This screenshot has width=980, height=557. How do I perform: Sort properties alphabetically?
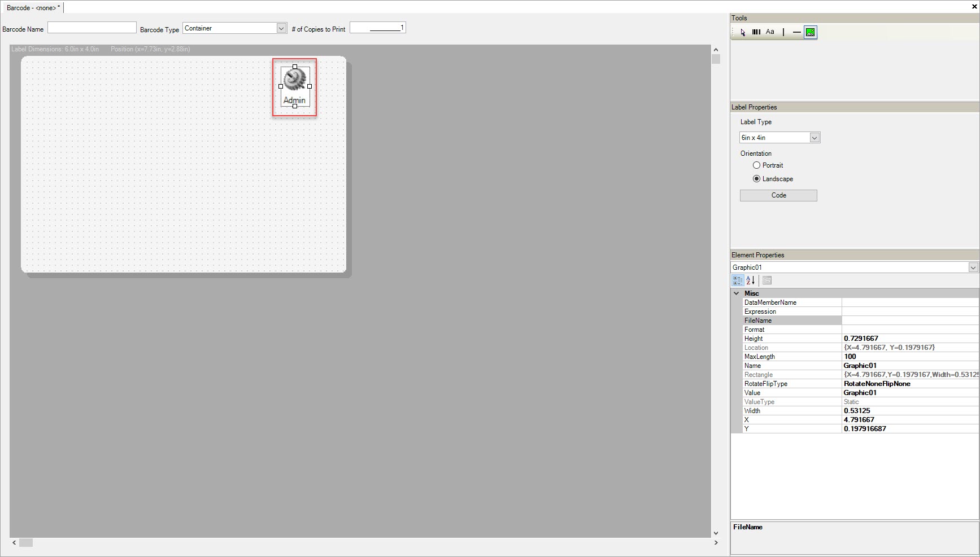tap(751, 280)
